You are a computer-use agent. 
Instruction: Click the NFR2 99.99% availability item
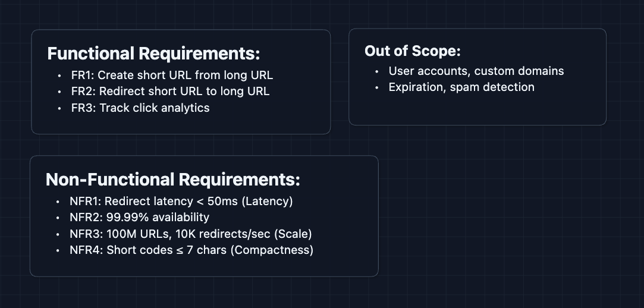(x=139, y=218)
